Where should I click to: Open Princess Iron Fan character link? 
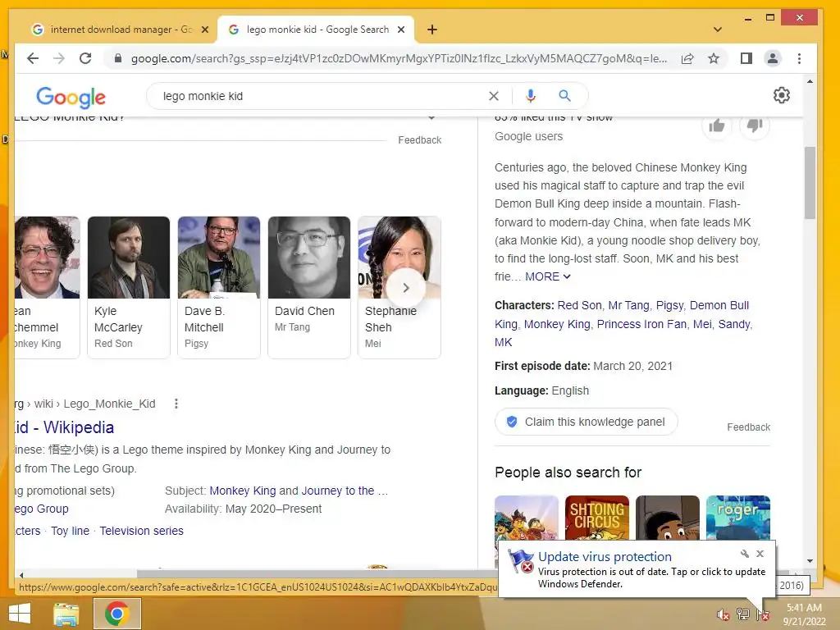(x=641, y=324)
